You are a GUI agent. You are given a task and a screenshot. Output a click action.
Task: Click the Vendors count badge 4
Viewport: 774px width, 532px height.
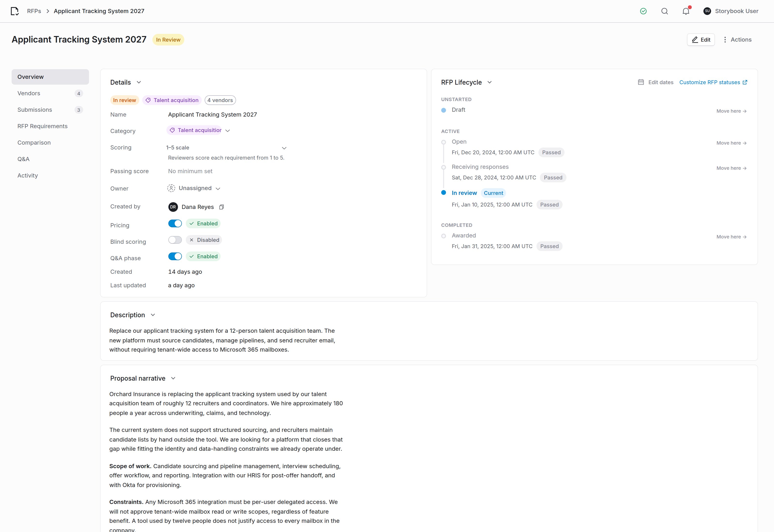pos(79,94)
